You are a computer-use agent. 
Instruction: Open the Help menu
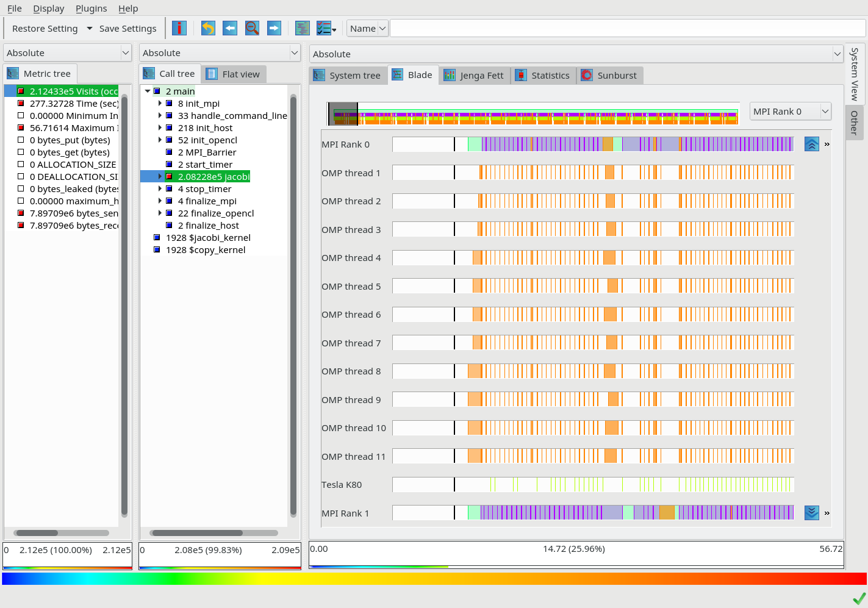(128, 9)
